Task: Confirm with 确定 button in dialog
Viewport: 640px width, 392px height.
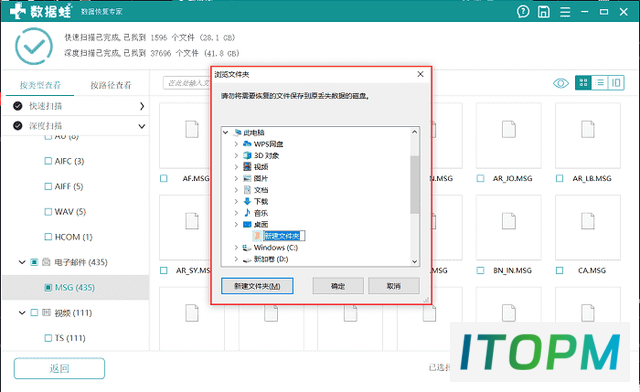Action: click(338, 286)
